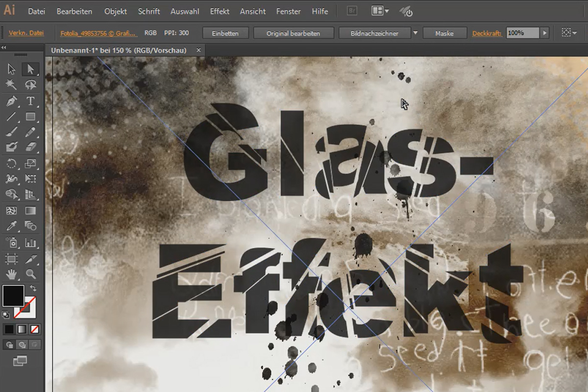Open the Schrift menu

149,11
